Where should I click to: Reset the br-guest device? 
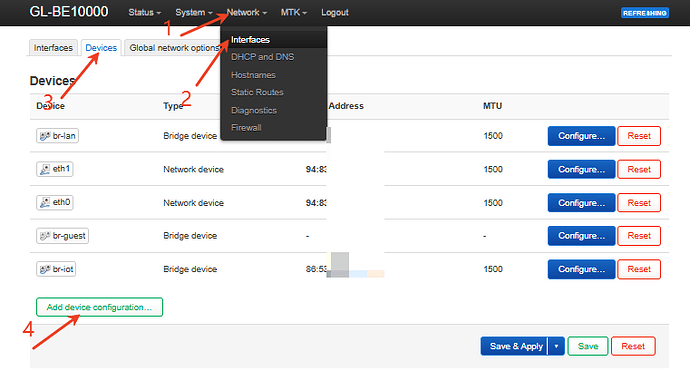pyautogui.click(x=639, y=236)
